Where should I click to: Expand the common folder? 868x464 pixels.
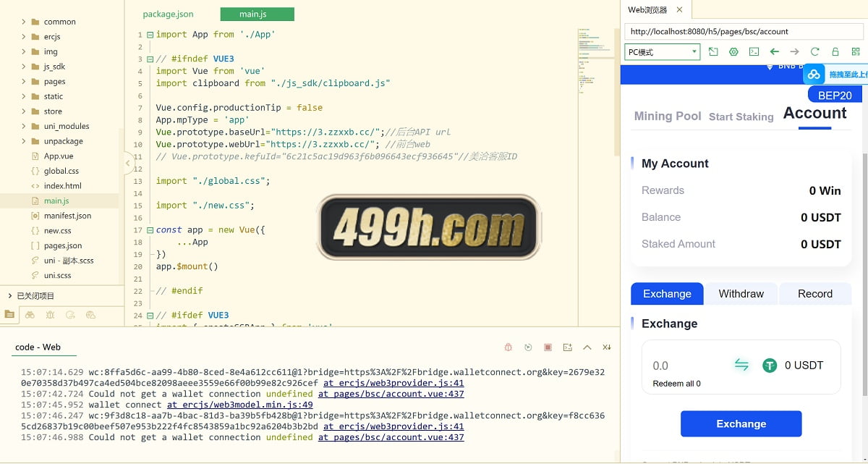point(24,22)
